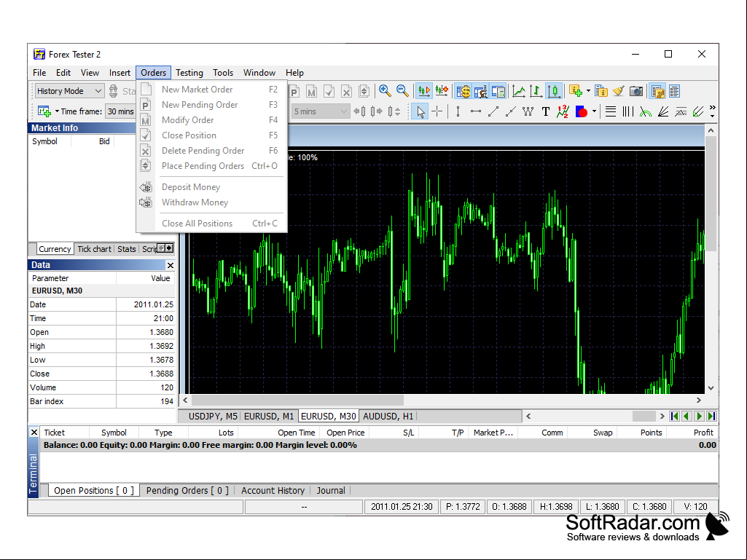Go to next chart tab green arrow
This screenshot has height=560, width=747.
click(699, 417)
